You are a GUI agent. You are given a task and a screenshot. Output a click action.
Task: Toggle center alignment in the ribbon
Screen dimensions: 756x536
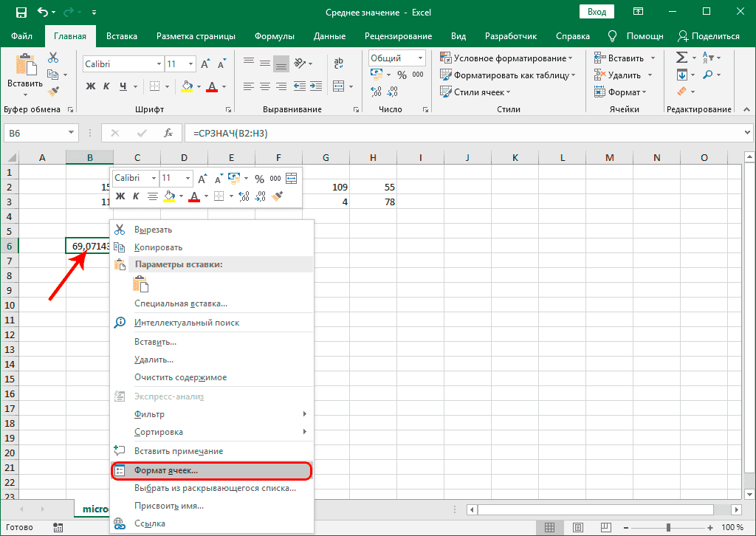tap(264, 86)
